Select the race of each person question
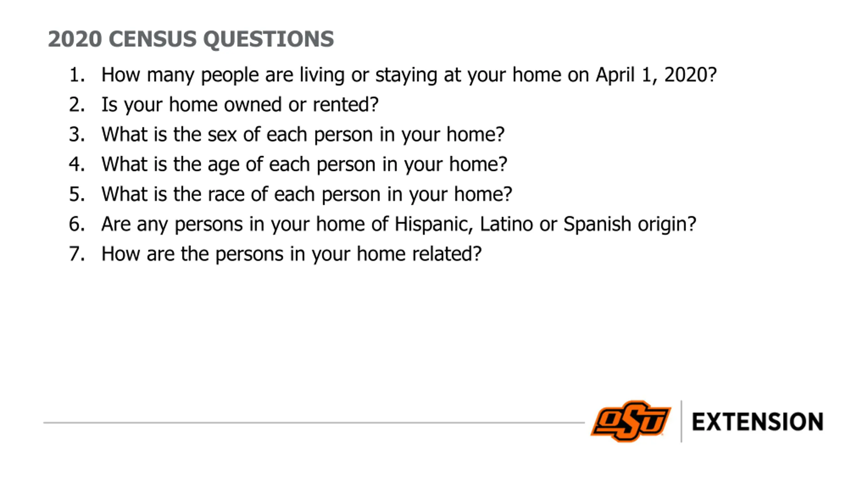Viewport: 868px width, 488px height. (x=307, y=194)
